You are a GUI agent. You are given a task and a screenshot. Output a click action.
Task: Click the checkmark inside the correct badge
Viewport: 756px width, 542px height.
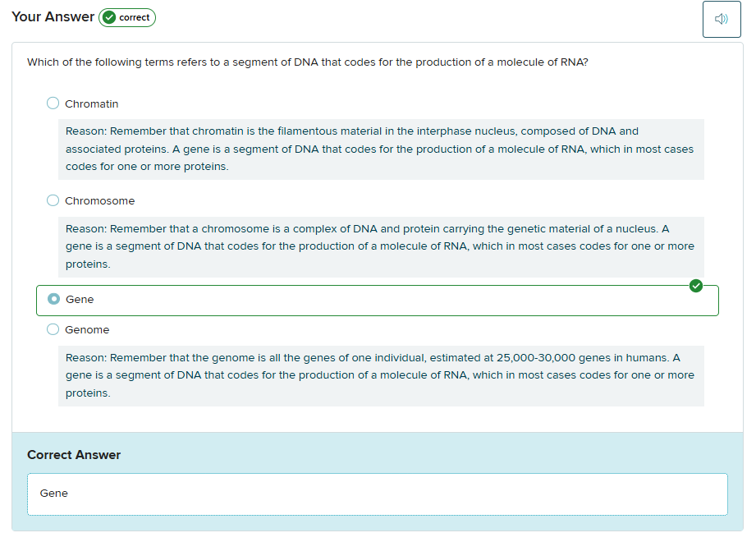[x=109, y=17]
